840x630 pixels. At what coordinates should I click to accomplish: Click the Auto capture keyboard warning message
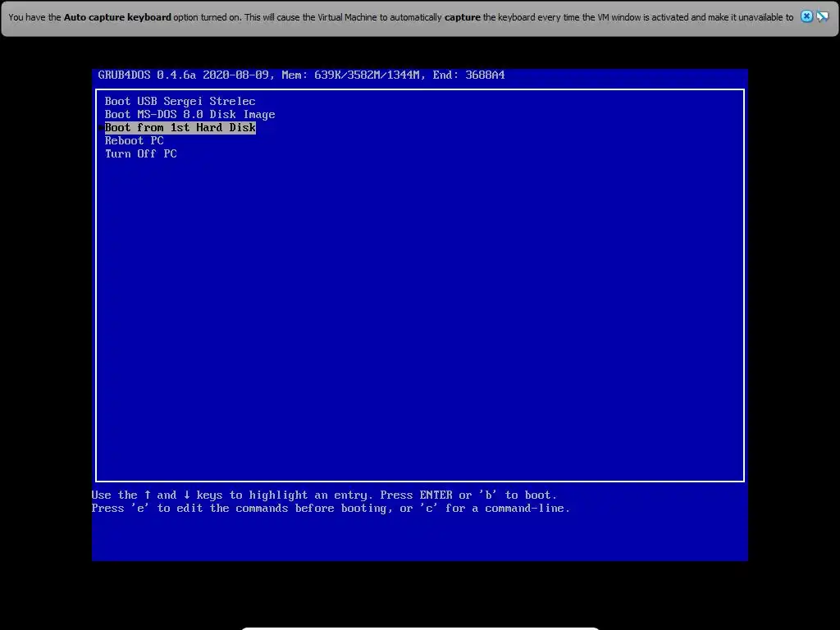point(400,17)
